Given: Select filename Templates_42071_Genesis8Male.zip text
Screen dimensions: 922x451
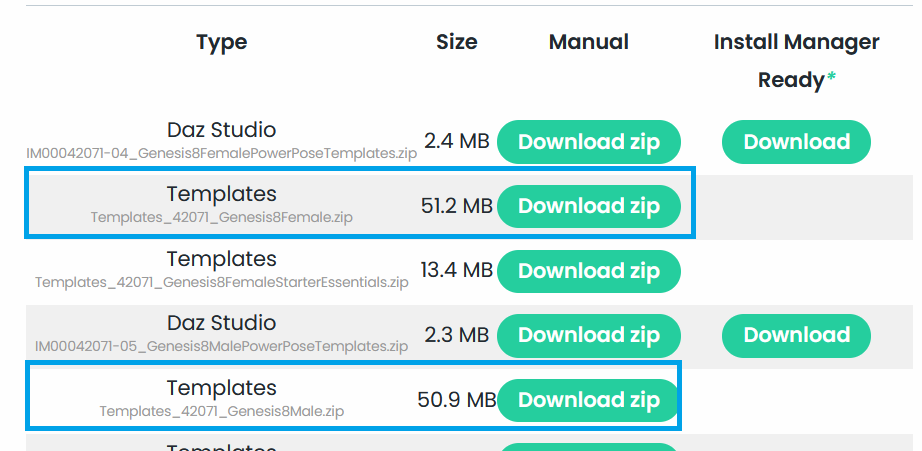Looking at the screenshot, I should click(221, 411).
